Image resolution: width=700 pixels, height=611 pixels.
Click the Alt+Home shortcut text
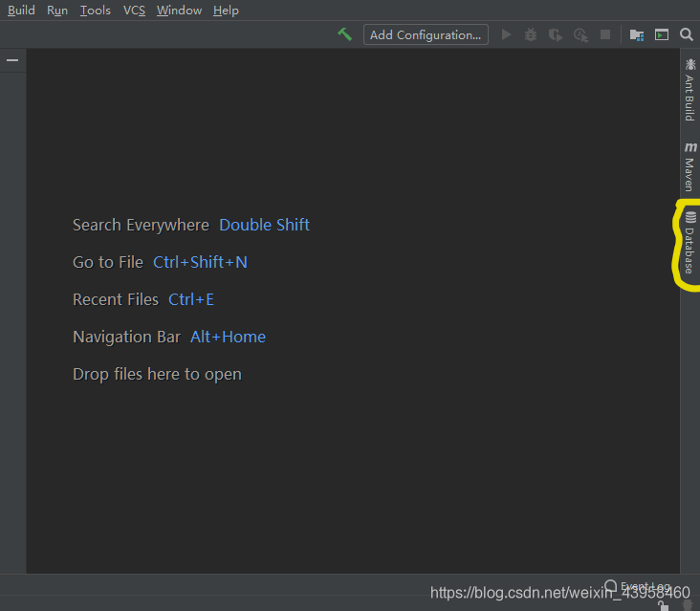[x=228, y=337]
